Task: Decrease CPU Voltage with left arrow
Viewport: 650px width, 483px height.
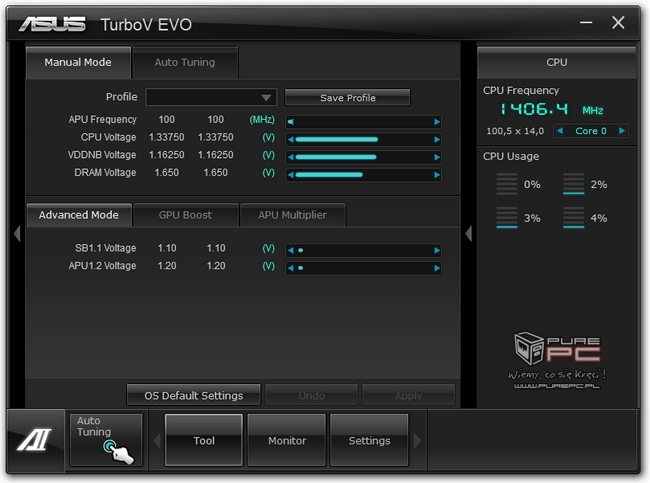Action: coord(291,140)
